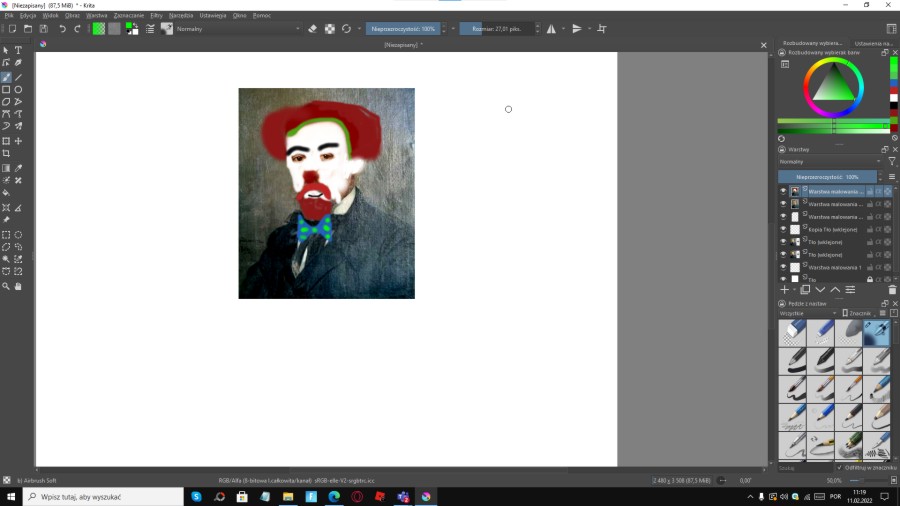
Task: Select the Rectangular Selection tool
Action: coord(6,235)
